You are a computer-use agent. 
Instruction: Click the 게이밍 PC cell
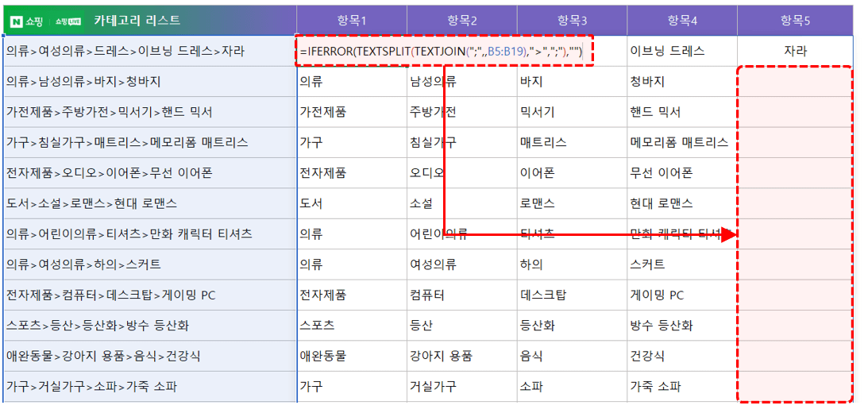(x=657, y=295)
